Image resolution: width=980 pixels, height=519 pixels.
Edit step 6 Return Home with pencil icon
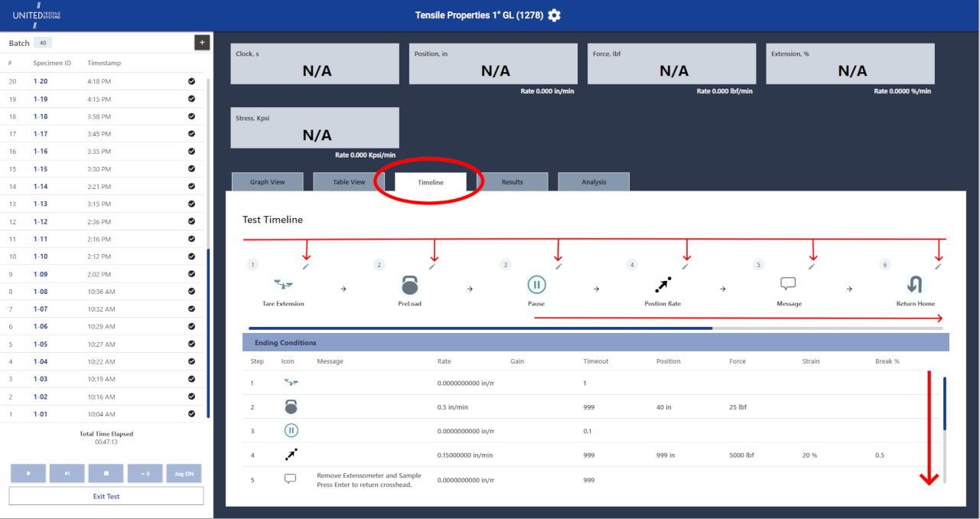click(938, 266)
